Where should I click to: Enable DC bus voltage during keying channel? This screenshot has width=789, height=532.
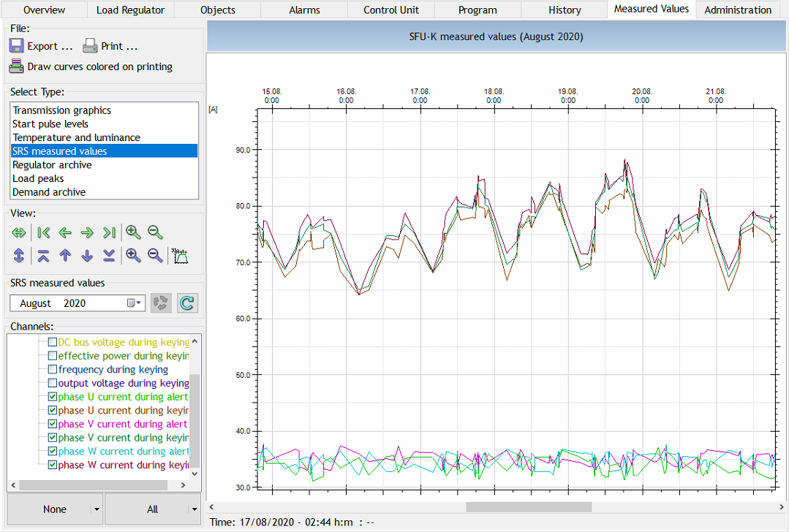pos(52,342)
